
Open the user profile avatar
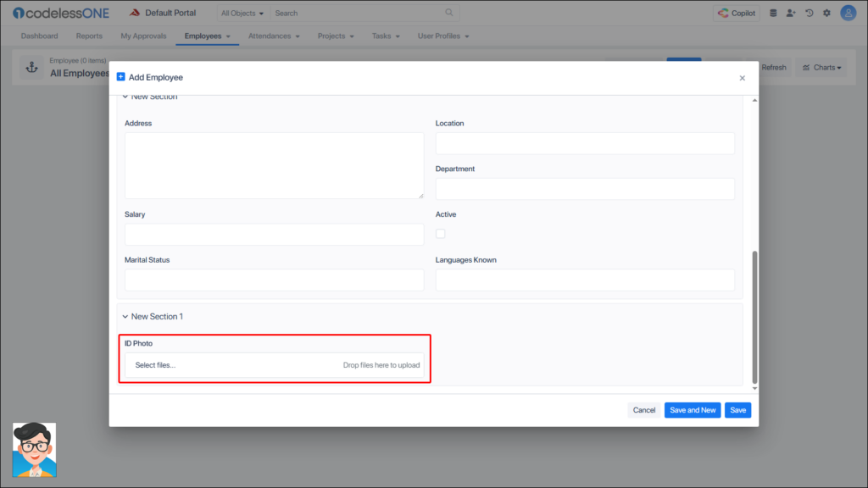[848, 13]
